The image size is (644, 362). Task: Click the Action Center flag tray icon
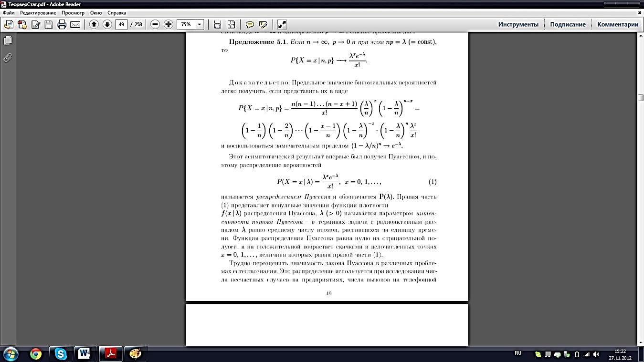pyautogui.click(x=548, y=354)
